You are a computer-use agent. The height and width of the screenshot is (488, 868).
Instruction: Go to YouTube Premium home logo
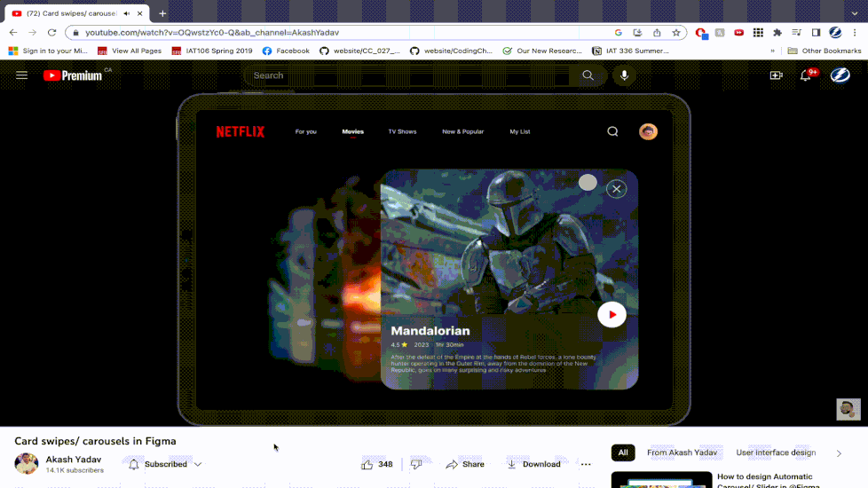point(73,75)
